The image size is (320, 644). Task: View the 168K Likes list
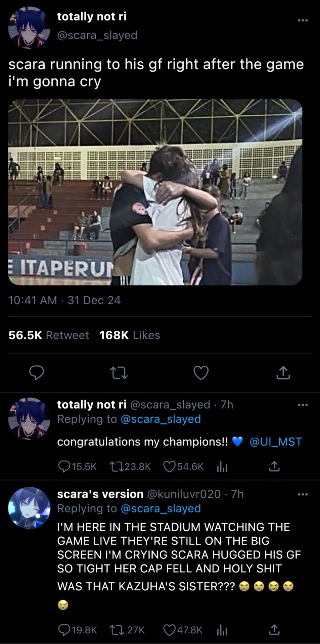pos(130,335)
